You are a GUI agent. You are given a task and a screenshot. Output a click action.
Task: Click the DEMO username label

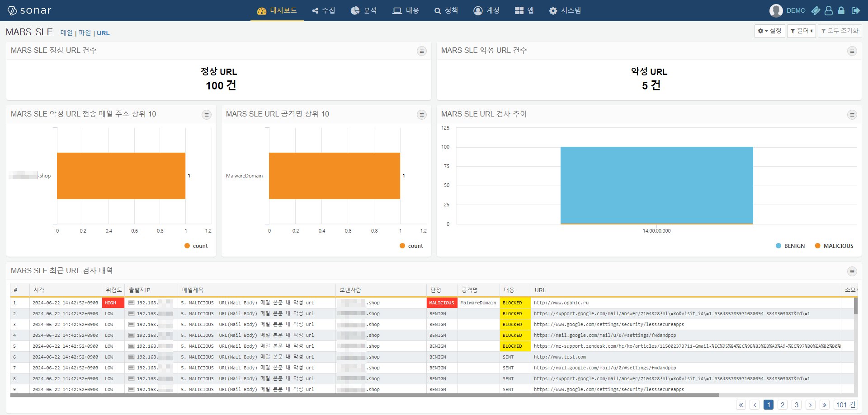[796, 10]
